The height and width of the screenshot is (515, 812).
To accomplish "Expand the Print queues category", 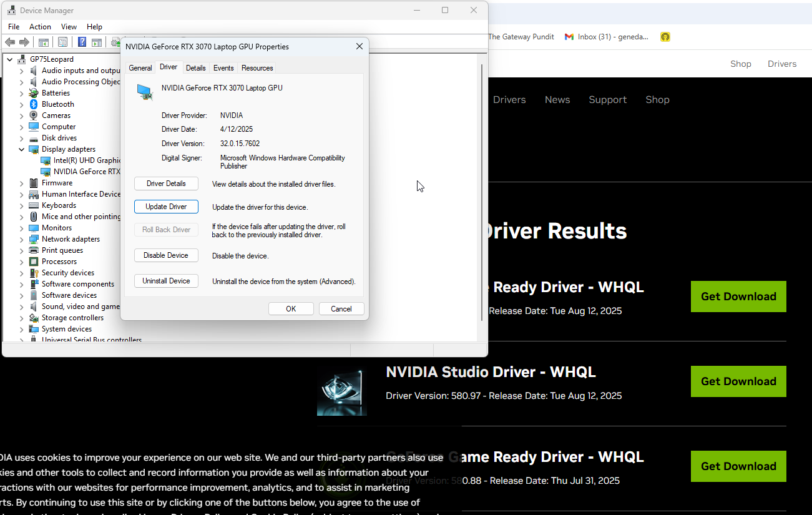I will pyautogui.click(x=22, y=250).
